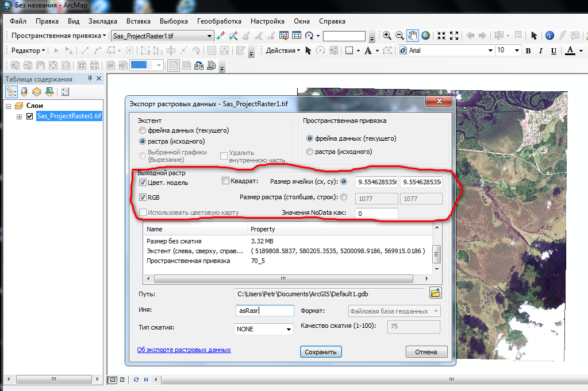Screen dimensions: 588x391
Task: Browse for output folder with folder icon
Action: (435, 293)
